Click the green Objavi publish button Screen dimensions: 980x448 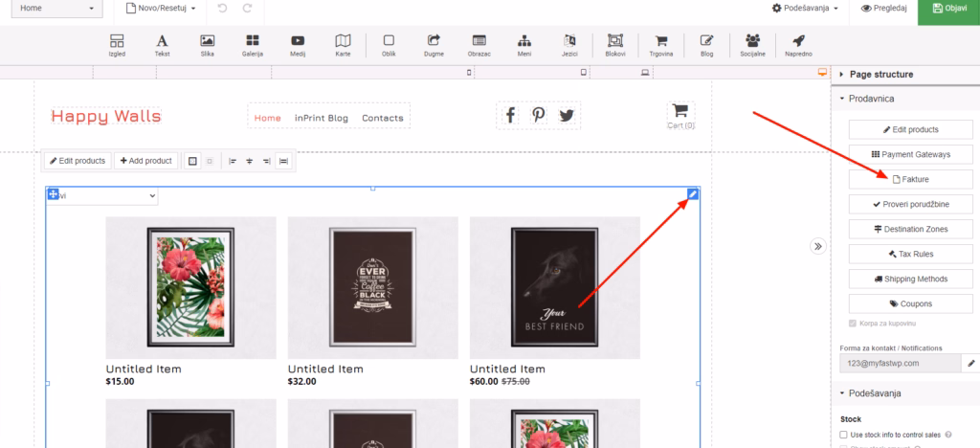(948, 10)
